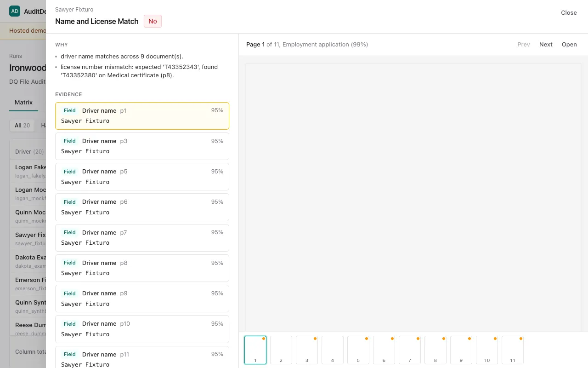The image size is (588, 368).
Task: Select the Emerson driver row
Action: coord(28,284)
